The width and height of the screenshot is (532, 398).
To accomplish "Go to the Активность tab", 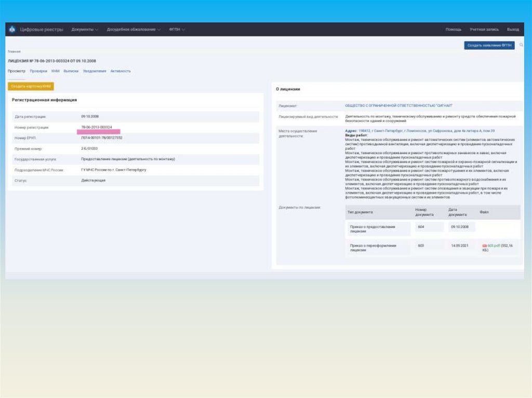I will pyautogui.click(x=121, y=71).
